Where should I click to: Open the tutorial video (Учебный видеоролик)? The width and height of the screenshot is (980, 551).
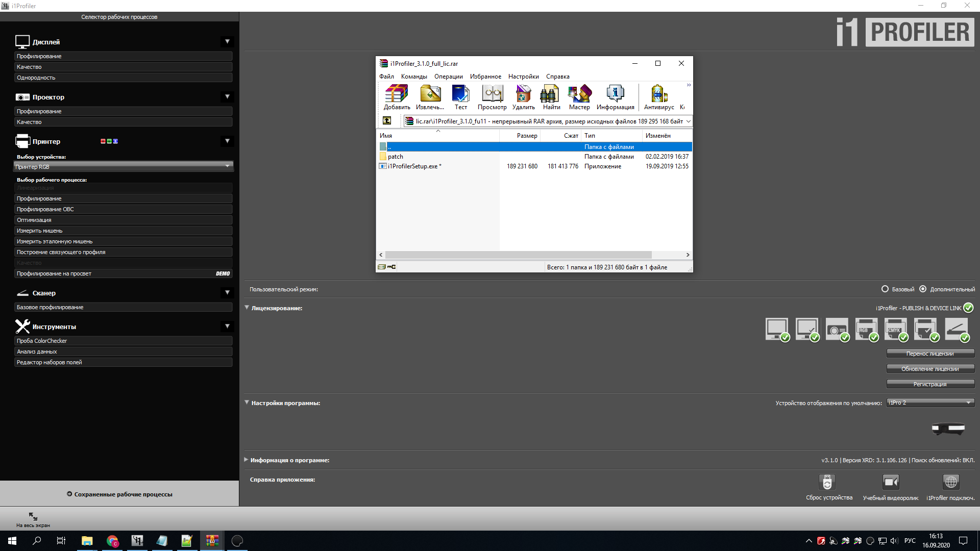pos(891,482)
